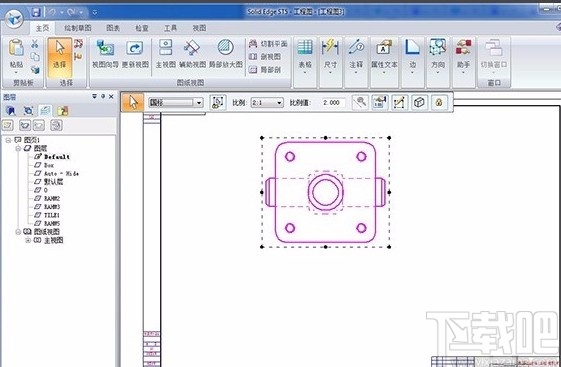This screenshot has width=561, height=367.
Task: Click the cube model display icon in command bar
Action: tap(419, 103)
